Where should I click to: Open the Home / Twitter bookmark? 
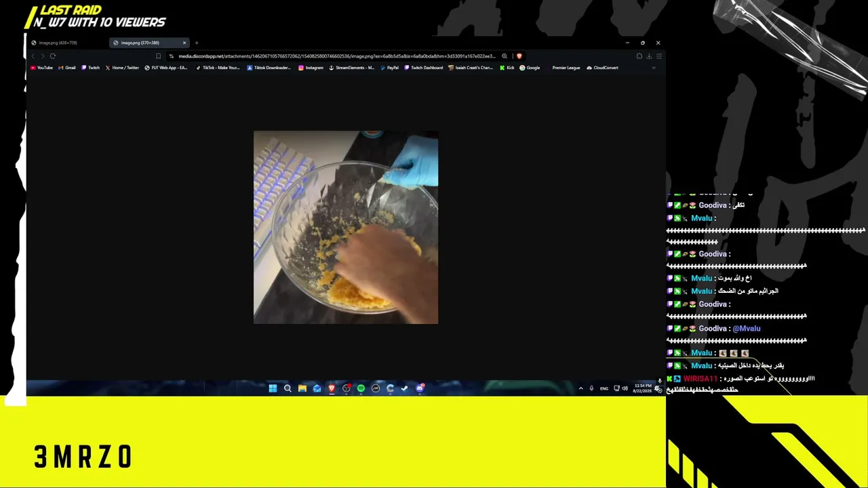(122, 68)
